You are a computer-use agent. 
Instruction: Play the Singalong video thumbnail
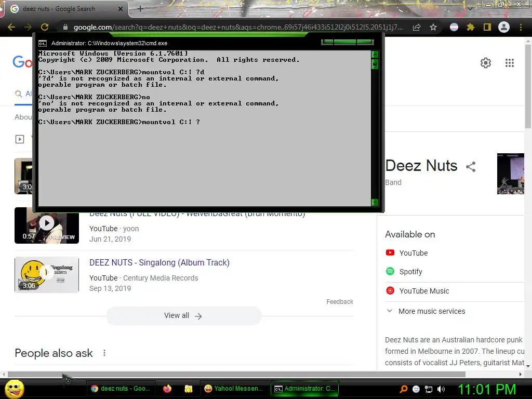47,275
